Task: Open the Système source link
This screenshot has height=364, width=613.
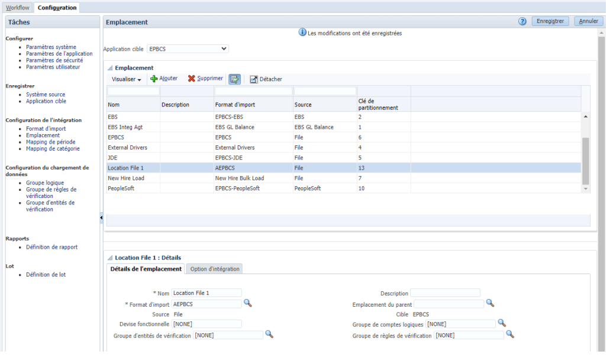Action: coord(46,95)
